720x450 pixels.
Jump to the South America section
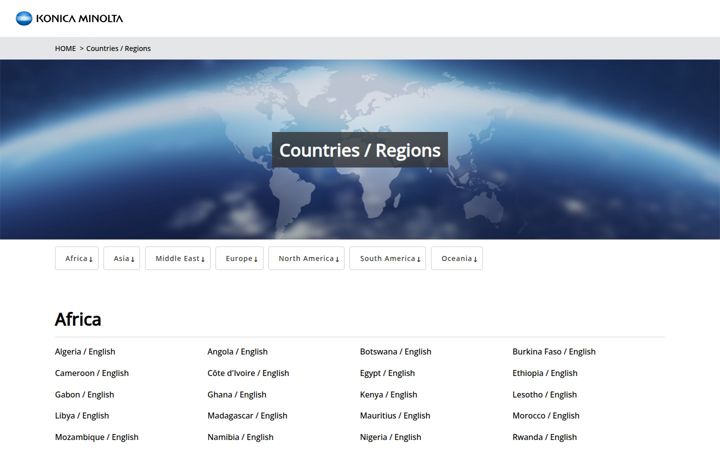click(388, 259)
